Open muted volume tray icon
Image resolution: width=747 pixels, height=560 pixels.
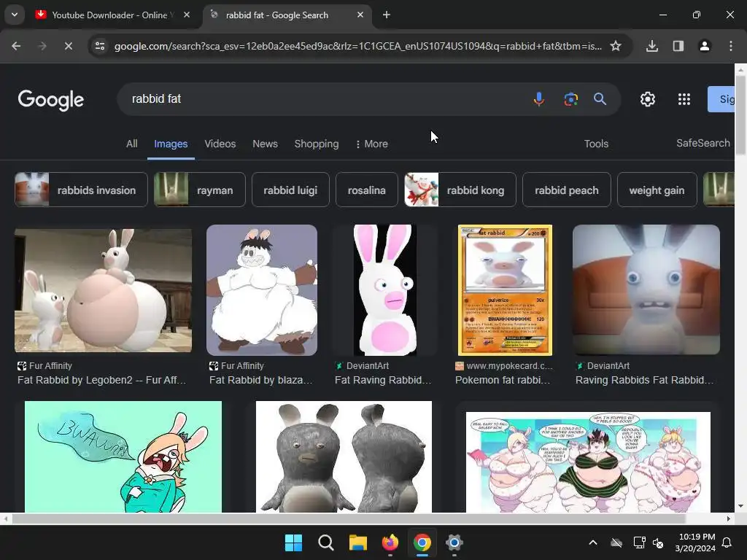[658, 542]
